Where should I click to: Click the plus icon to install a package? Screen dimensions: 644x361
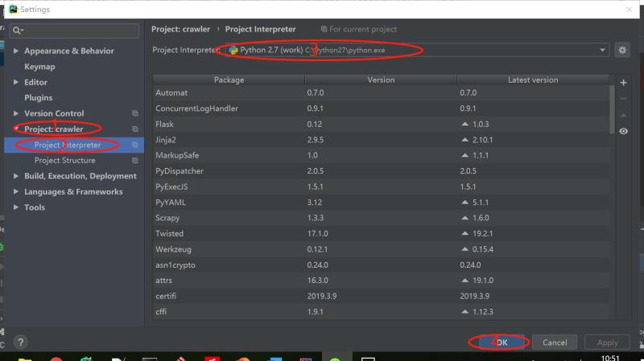click(x=623, y=83)
